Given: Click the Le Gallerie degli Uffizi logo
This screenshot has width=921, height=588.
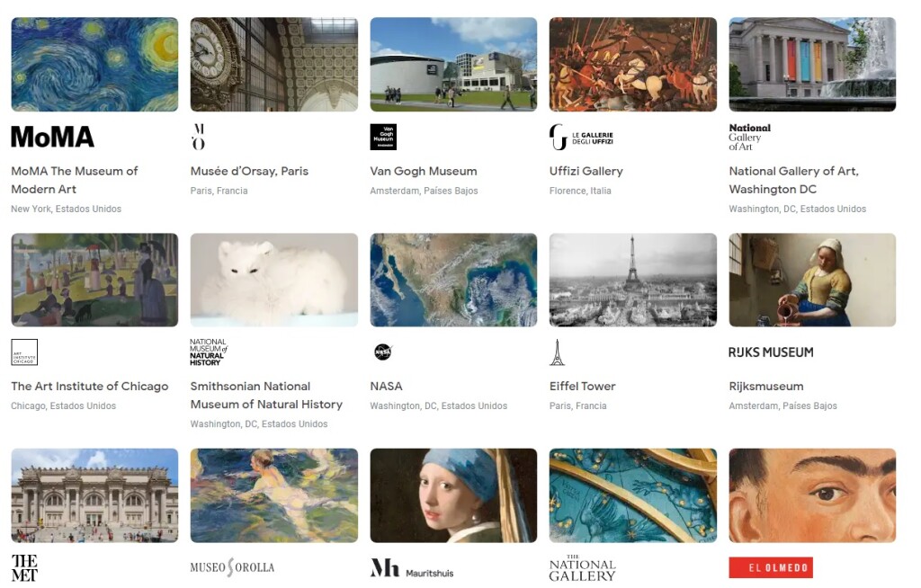Looking at the screenshot, I should [x=582, y=137].
